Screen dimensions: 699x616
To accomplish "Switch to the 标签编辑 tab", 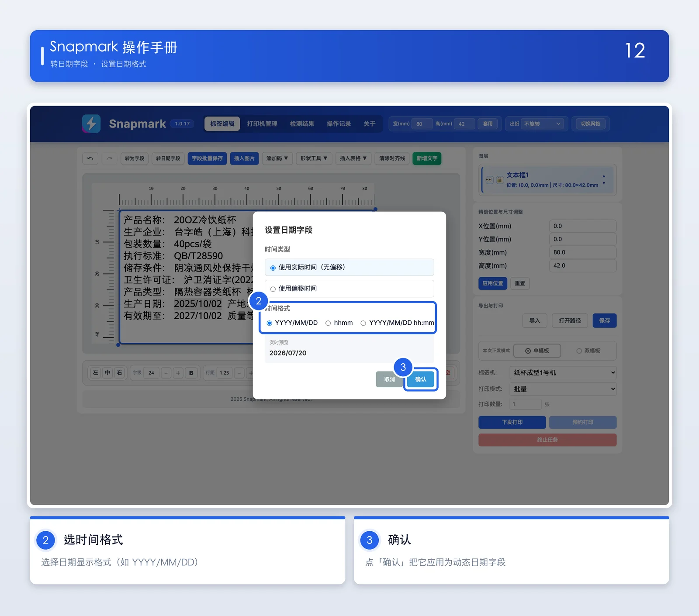I will click(x=222, y=124).
